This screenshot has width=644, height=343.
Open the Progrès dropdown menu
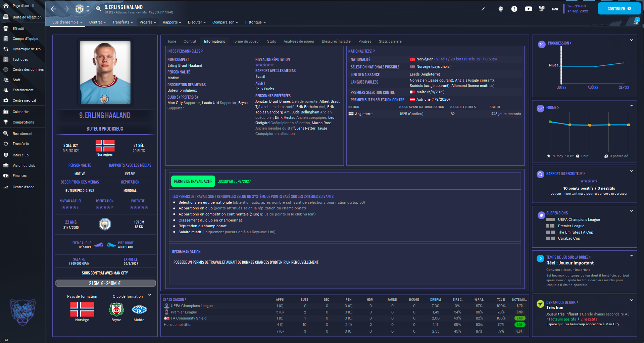148,22
